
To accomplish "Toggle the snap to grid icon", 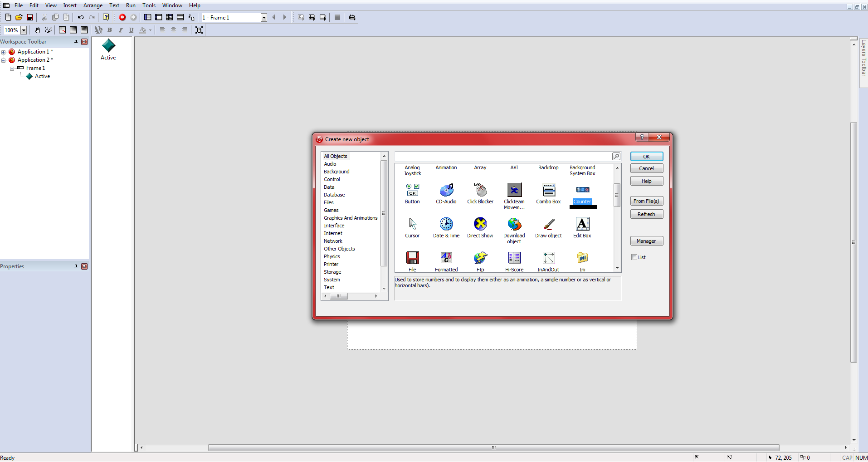I will pos(84,30).
